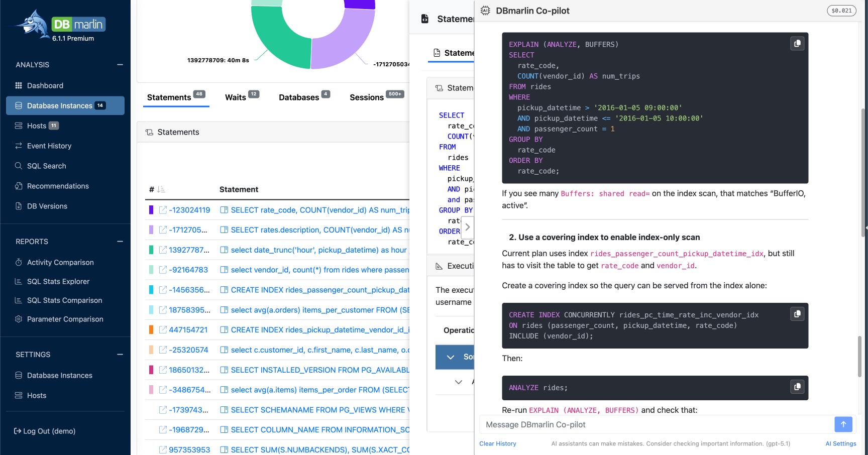
Task: Log out of the demo account
Action: pos(45,431)
